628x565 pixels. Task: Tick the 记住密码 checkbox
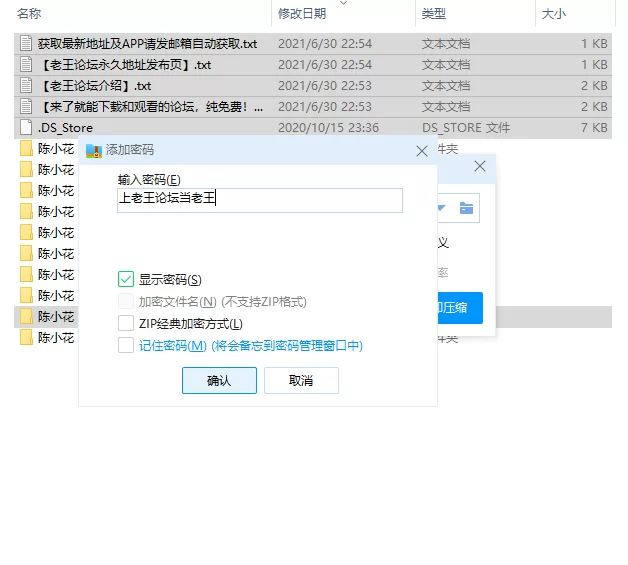126,345
